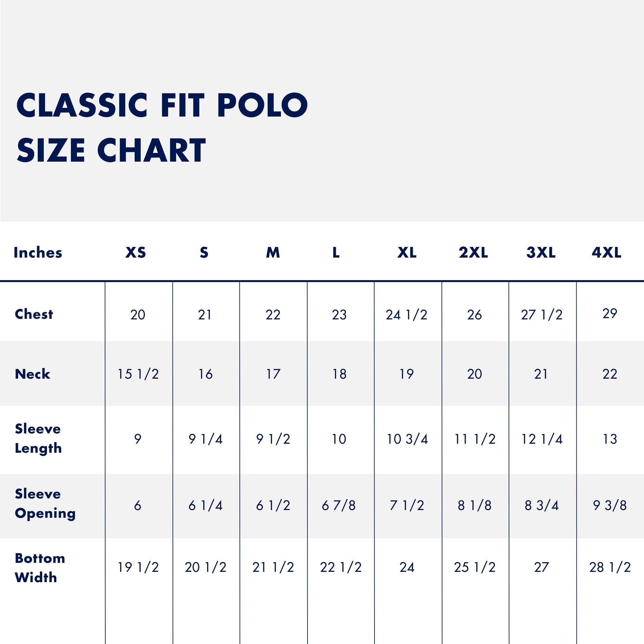Viewport: 644px width, 644px height.
Task: Click the Classic Fit Polo Size Chart title
Action: click(x=162, y=127)
